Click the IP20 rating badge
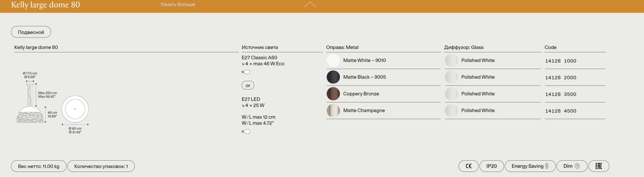 pos(491,166)
